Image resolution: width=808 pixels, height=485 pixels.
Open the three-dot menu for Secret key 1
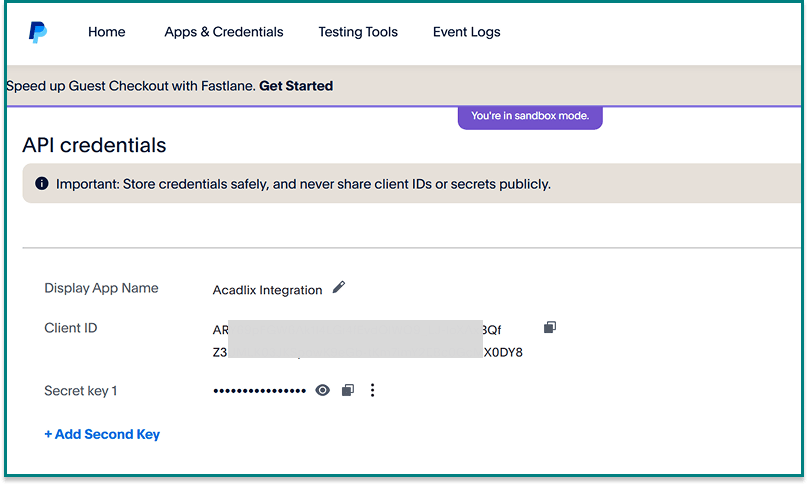click(x=373, y=390)
